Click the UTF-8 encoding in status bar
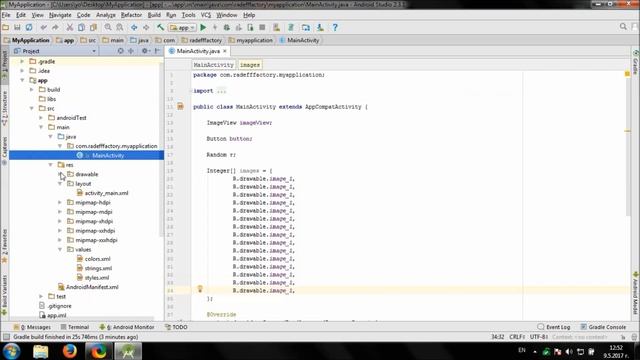The image size is (640, 360). point(539,337)
